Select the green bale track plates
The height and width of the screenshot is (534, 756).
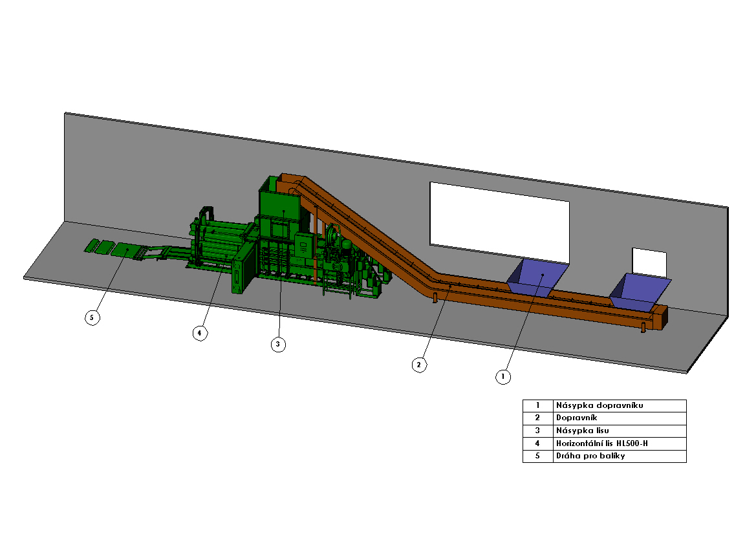tap(116, 249)
